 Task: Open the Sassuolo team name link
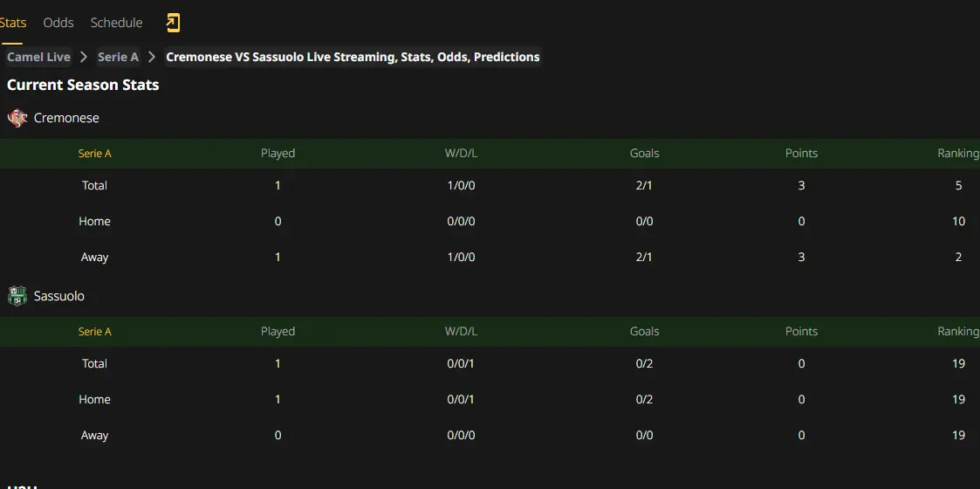click(x=58, y=296)
